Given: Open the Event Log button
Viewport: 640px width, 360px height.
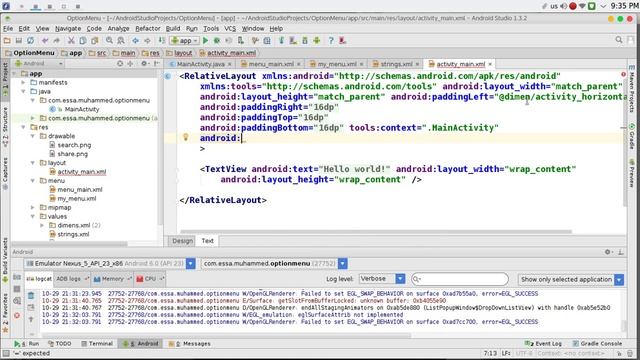Looking at the screenshot, I should pyautogui.click(x=543, y=344).
